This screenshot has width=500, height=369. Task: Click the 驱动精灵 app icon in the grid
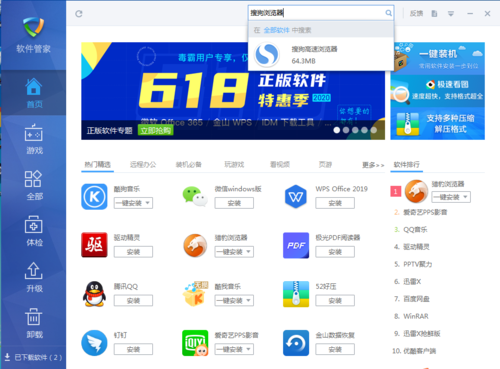[x=94, y=245]
